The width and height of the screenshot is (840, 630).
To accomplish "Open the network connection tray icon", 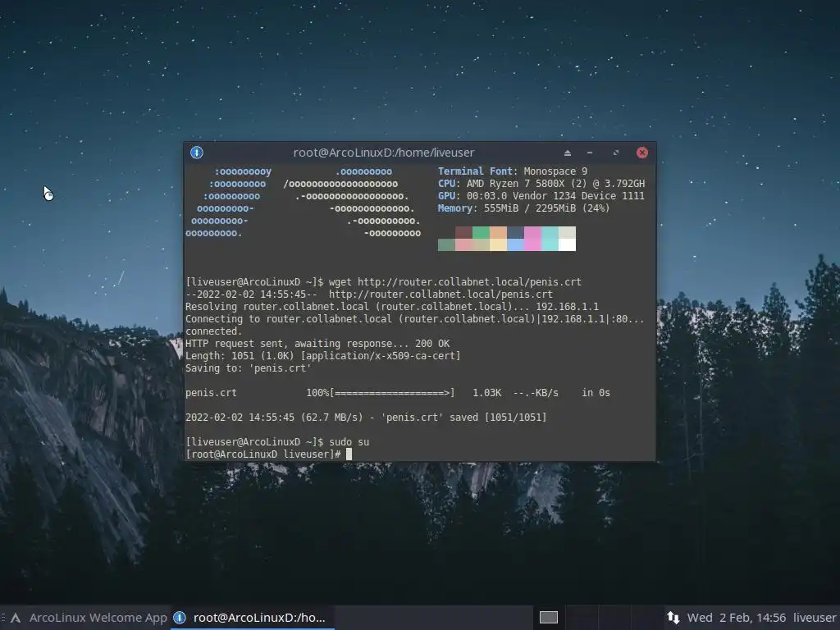I will tap(673, 618).
